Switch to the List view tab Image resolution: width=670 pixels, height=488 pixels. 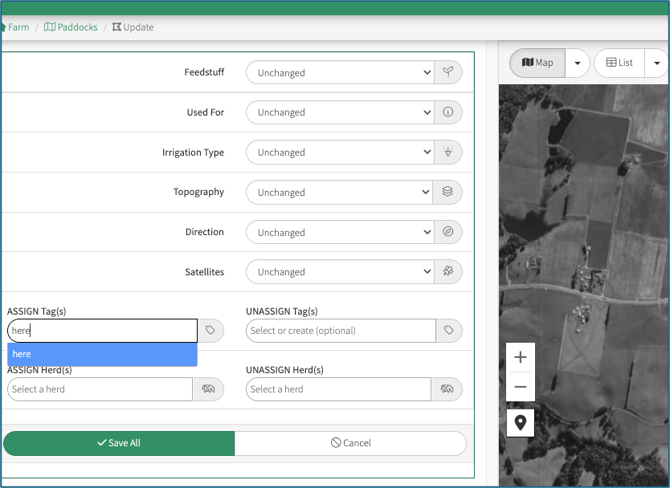(620, 63)
